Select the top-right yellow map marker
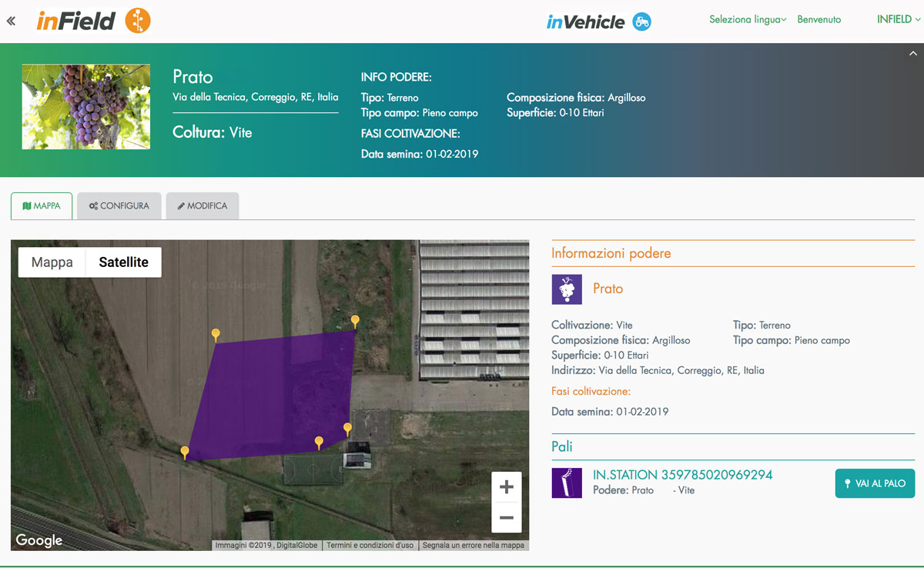Screen dimensions: 924x571 [355, 321]
